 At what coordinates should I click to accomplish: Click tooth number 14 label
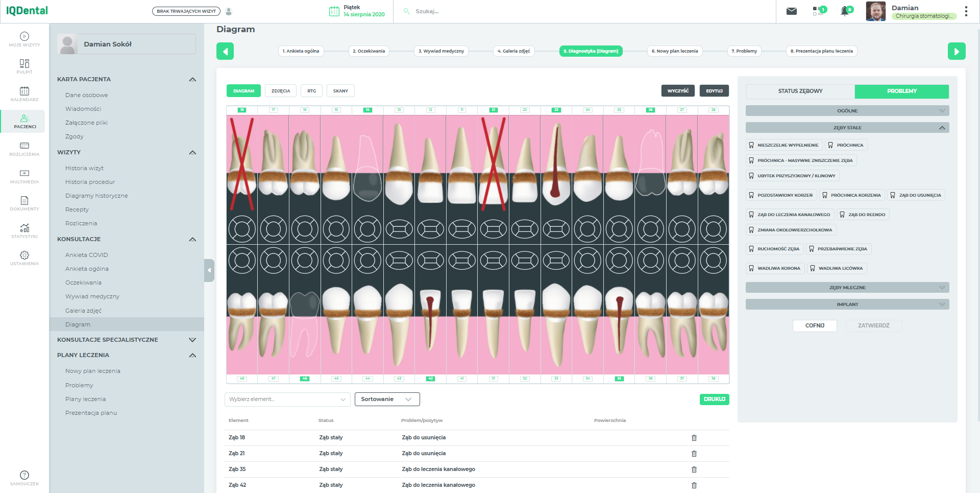[x=367, y=110]
